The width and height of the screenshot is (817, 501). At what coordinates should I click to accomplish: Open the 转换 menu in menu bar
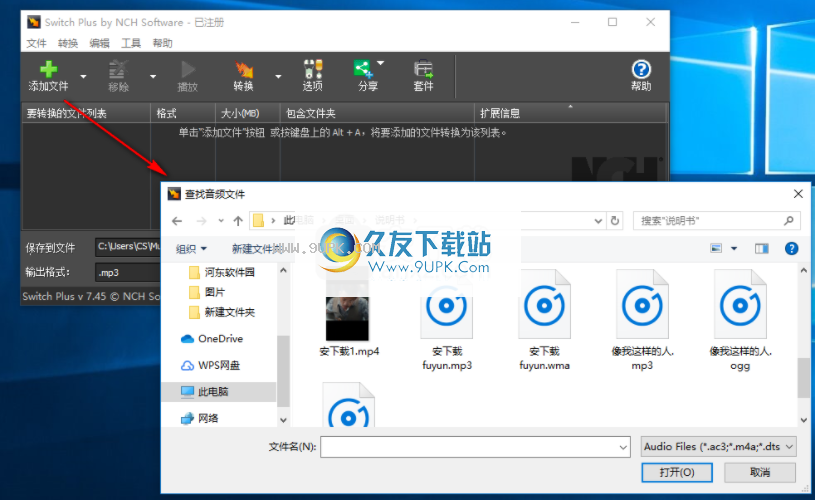[x=68, y=43]
